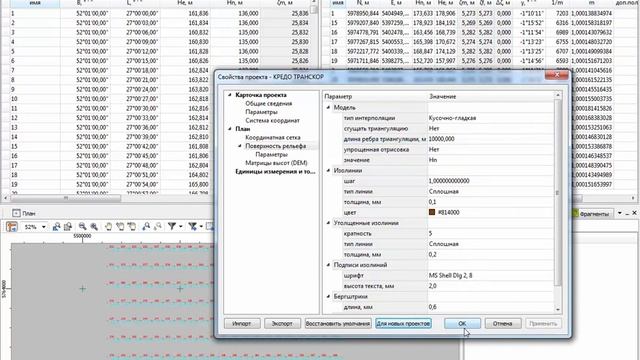Click the greyed magnifier icon before the filter funnel
640x360 pixels.
158,227
